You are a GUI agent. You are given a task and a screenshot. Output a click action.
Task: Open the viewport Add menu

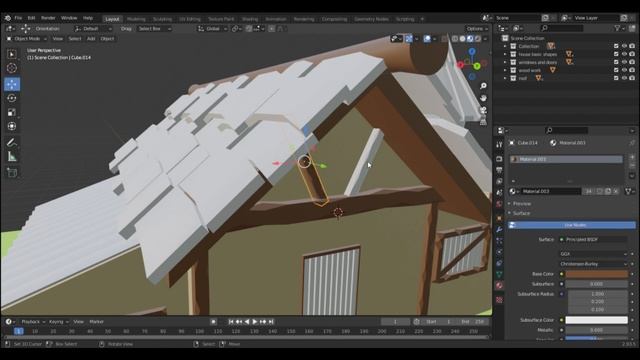[91, 39]
